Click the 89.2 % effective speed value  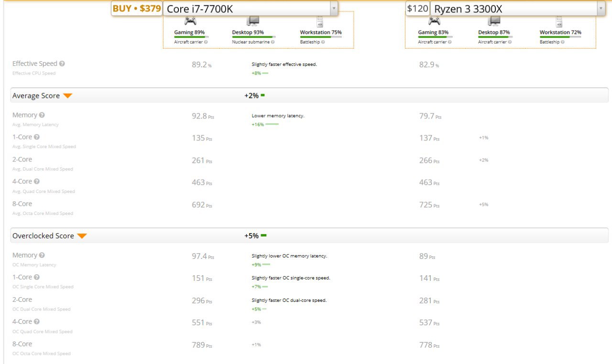[201, 64]
